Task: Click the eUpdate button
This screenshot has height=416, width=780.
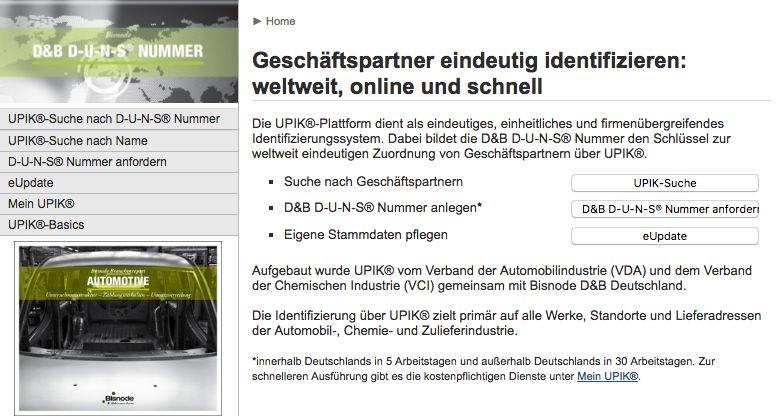Action: tap(665, 236)
